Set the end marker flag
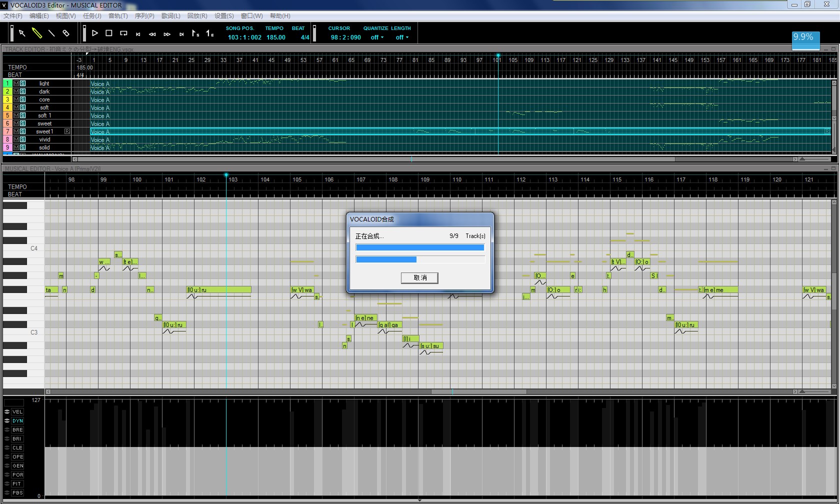This screenshot has height=504, width=840. click(x=210, y=33)
